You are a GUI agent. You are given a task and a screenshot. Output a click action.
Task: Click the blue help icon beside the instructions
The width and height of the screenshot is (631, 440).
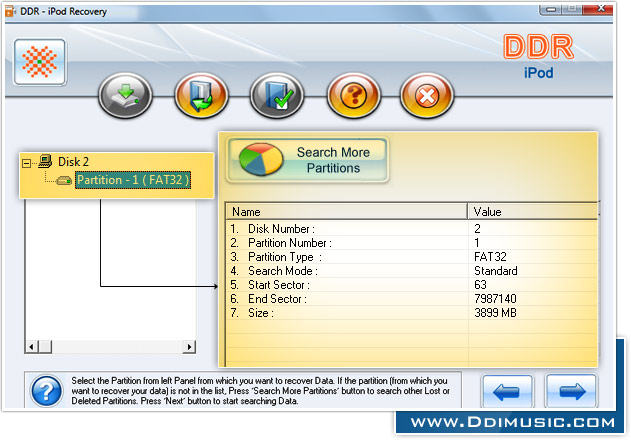[46, 391]
